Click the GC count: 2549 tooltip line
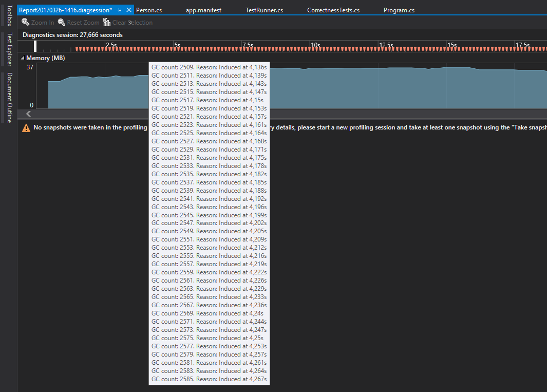547x392 pixels. point(209,231)
